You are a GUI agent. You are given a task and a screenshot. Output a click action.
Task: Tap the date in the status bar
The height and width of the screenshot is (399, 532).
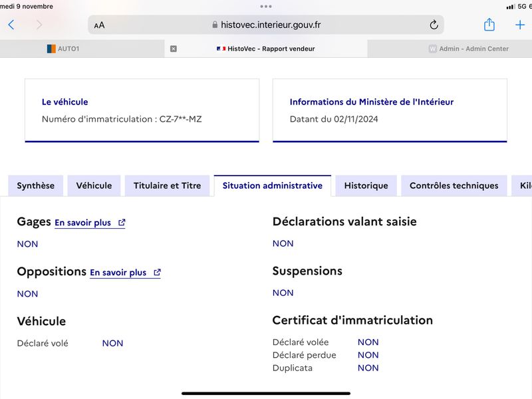[x=27, y=6]
